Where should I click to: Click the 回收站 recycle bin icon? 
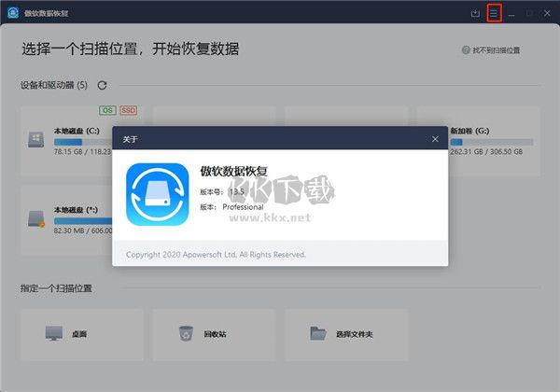186,333
